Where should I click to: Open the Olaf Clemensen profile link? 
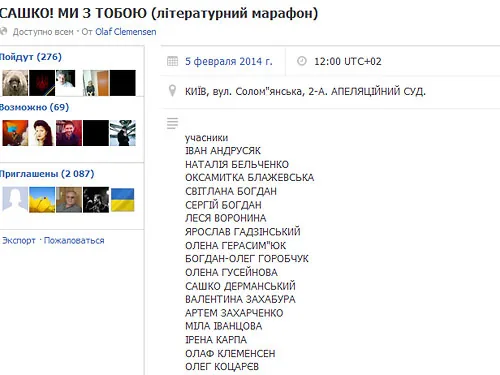pyautogui.click(x=126, y=32)
